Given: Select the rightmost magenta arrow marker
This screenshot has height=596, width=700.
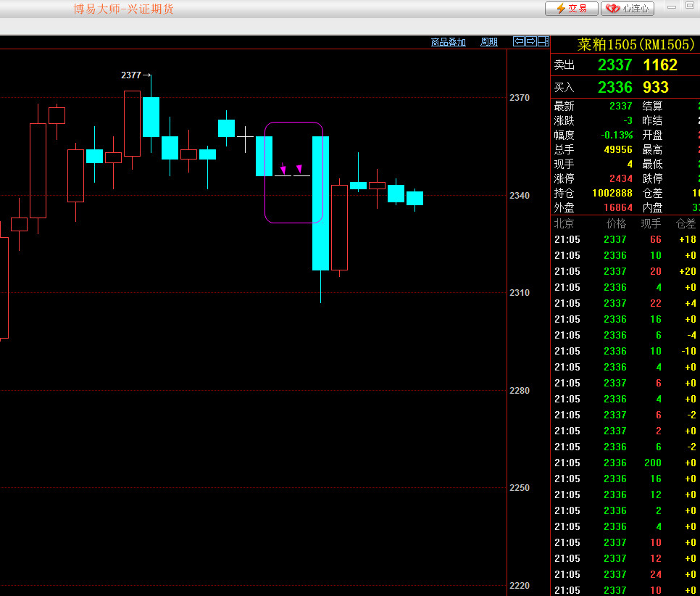Looking at the screenshot, I should [299, 169].
